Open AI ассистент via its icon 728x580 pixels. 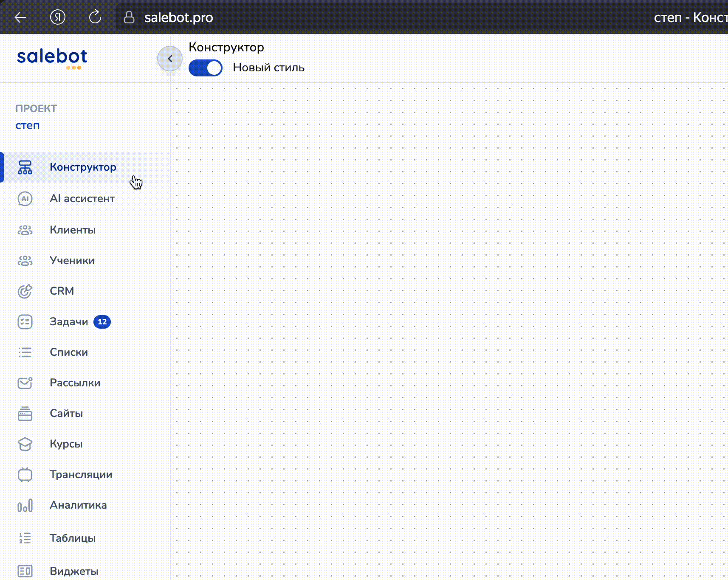coord(25,199)
